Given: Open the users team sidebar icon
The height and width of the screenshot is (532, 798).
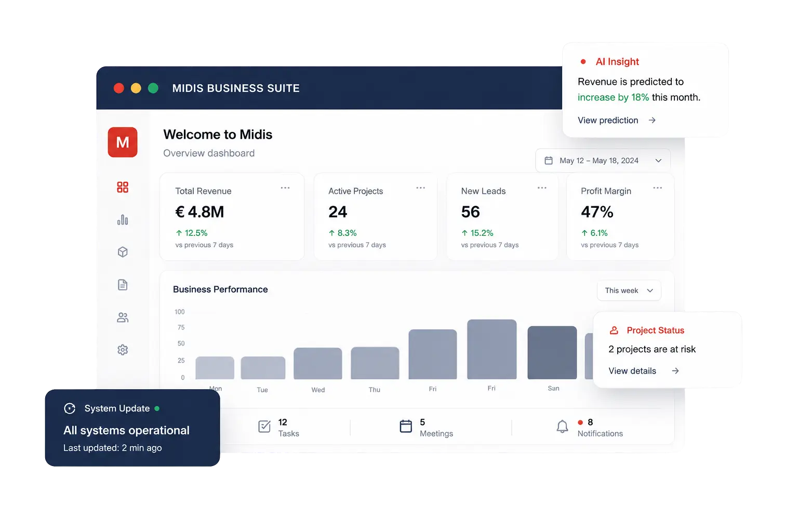Looking at the screenshot, I should tap(123, 317).
